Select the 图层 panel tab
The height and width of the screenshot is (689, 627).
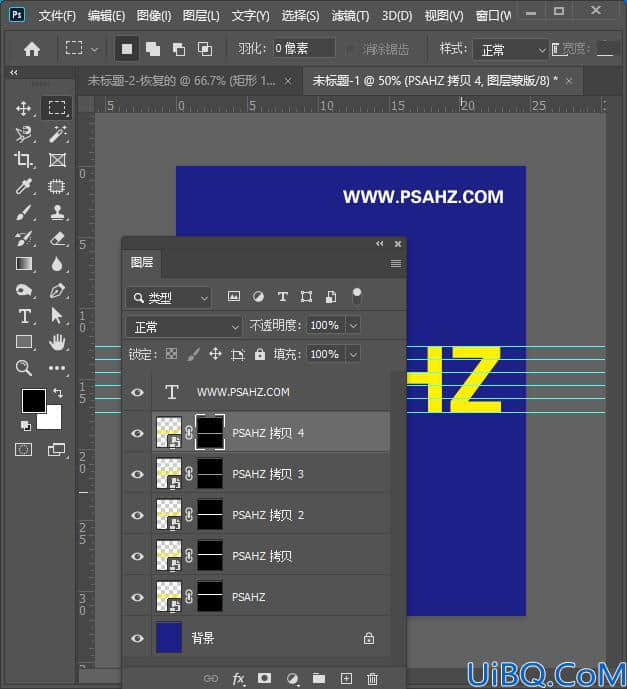141,263
